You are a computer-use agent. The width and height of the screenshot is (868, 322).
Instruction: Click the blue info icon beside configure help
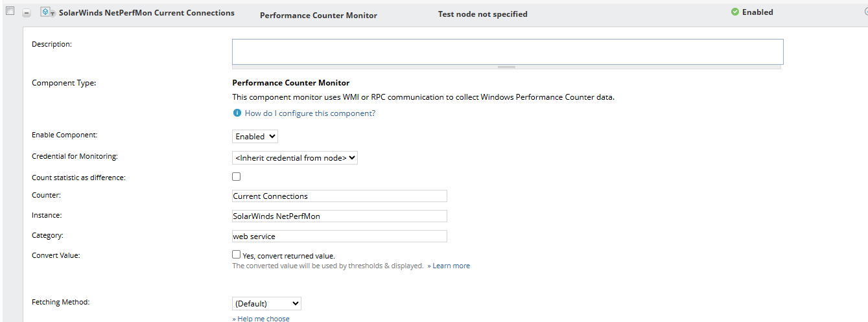(x=237, y=113)
